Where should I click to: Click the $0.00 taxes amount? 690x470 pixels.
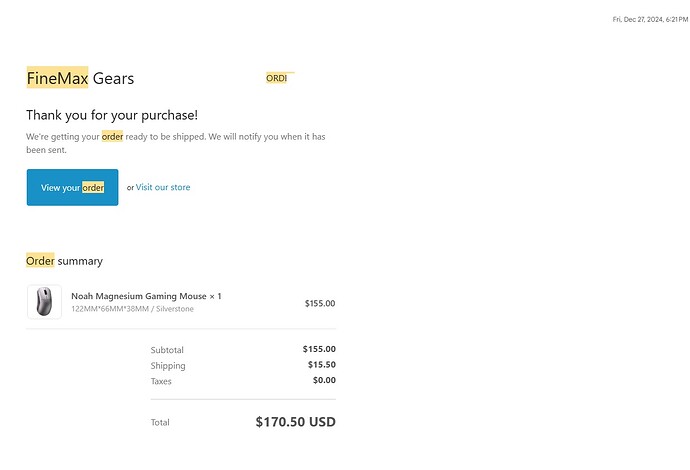coord(323,380)
